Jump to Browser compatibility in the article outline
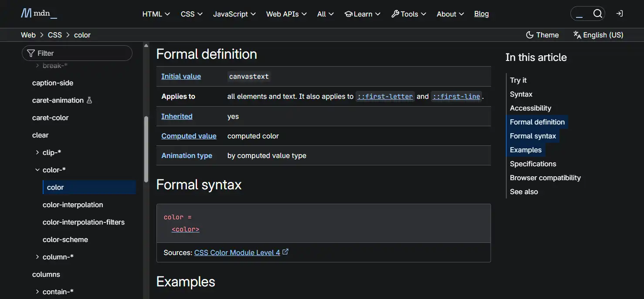Image resolution: width=644 pixels, height=299 pixels. click(545, 178)
